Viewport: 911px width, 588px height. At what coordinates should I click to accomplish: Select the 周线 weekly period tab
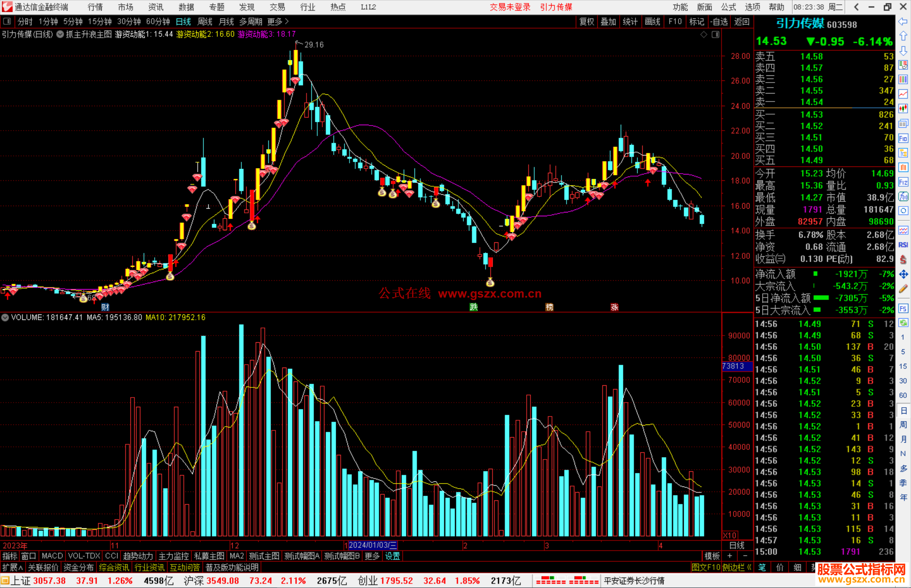[x=205, y=21]
